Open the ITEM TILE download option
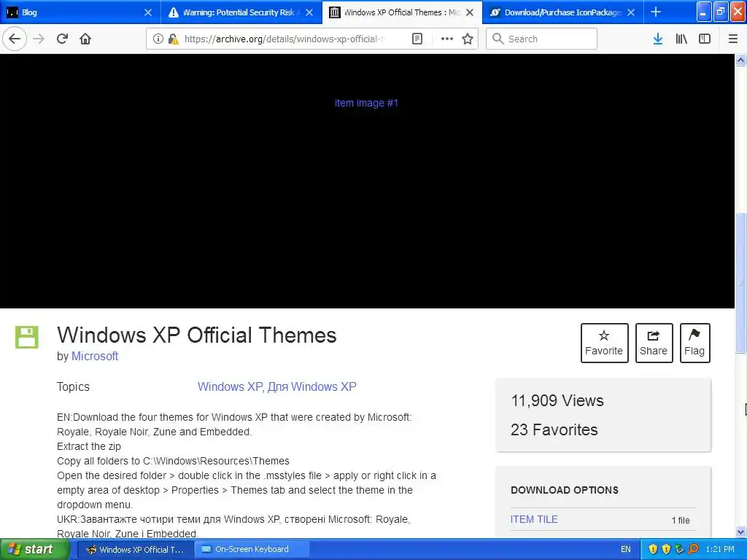Image resolution: width=747 pixels, height=560 pixels. click(x=534, y=519)
